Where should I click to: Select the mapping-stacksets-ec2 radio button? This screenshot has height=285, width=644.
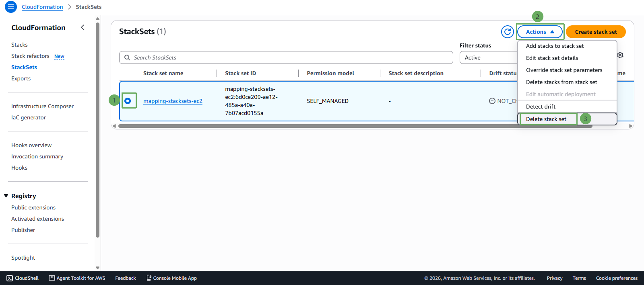point(128,101)
